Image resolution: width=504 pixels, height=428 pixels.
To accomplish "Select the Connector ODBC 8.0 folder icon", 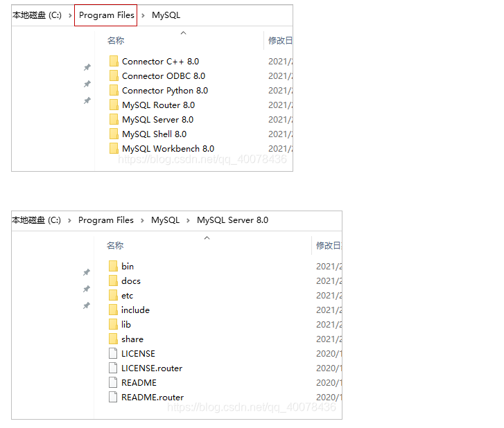I will [x=114, y=75].
